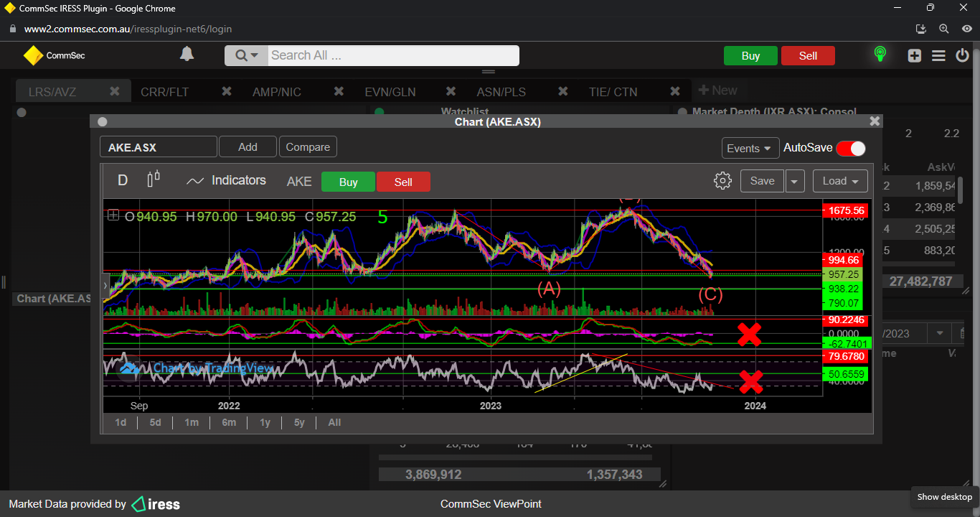Focus the Search All input field
Viewport: 980px width, 517px height.
pos(393,55)
